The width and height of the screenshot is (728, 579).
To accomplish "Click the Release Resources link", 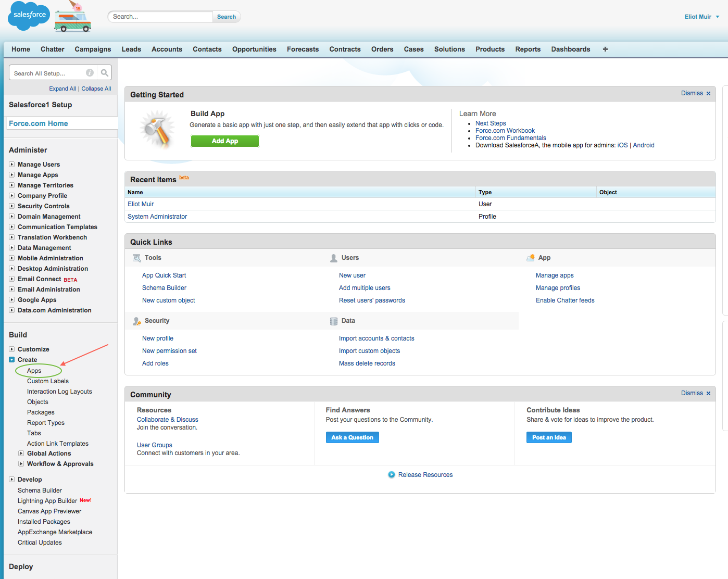I will (425, 475).
